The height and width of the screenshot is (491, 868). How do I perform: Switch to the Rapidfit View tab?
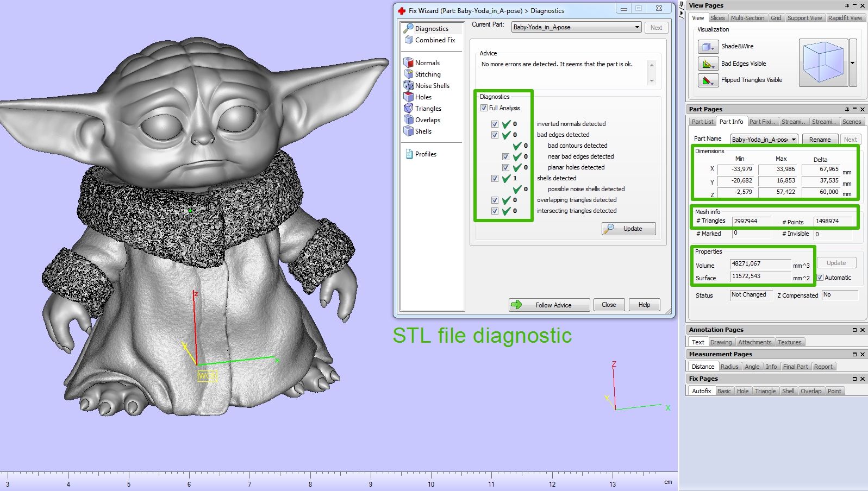click(845, 18)
